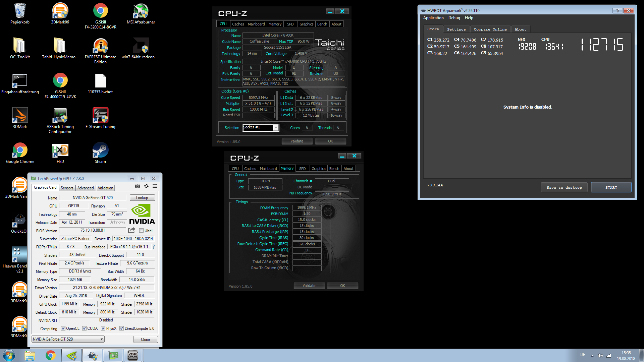Toggle the OpenCL checkbox
This screenshot has width=644, height=362.
click(63, 328)
